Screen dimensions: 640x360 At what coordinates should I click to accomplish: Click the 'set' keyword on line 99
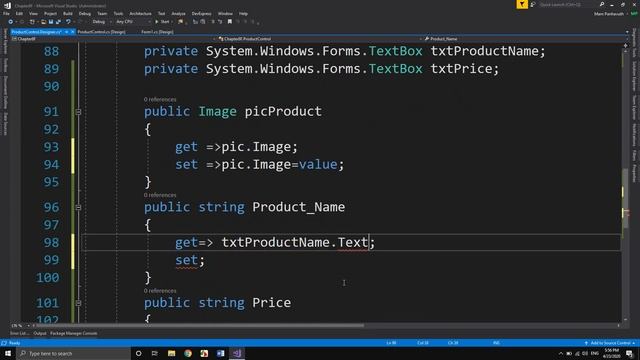(x=187, y=260)
